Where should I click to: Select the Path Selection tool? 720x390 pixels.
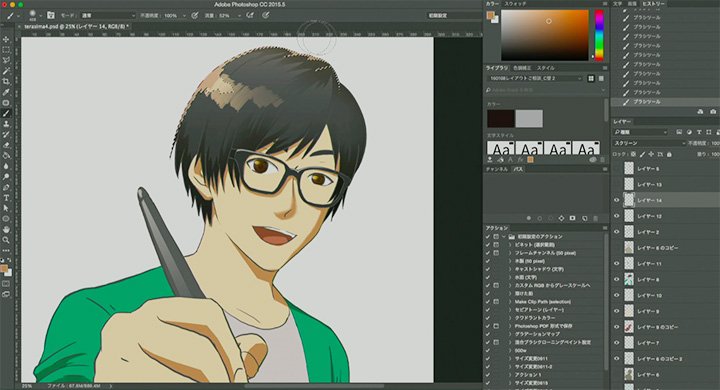(6, 208)
